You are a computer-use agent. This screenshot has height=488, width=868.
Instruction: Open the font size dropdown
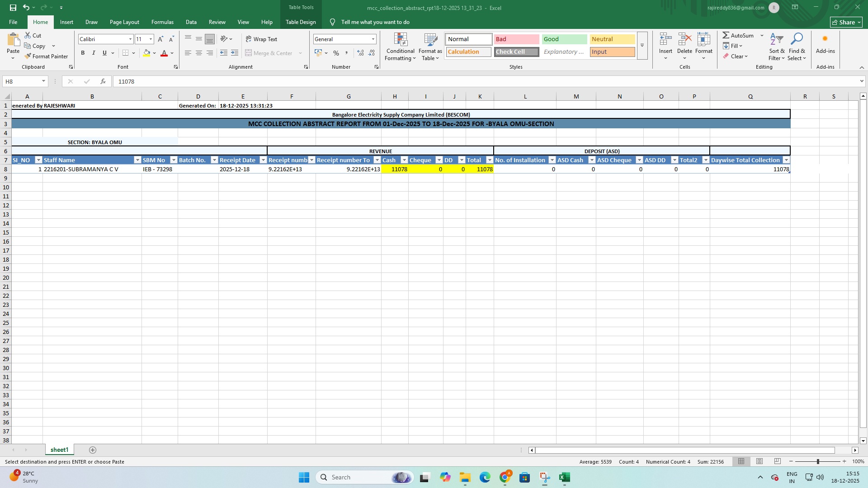tap(151, 39)
